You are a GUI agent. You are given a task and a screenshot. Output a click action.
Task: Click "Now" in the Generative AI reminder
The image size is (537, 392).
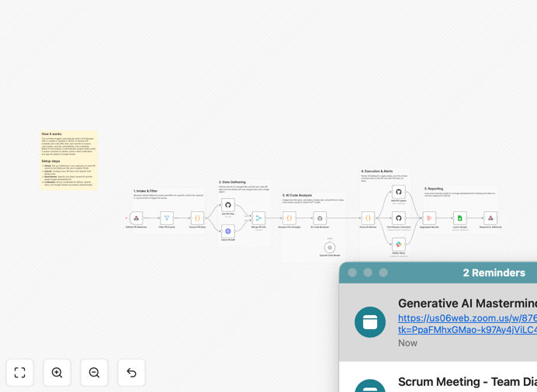click(407, 343)
